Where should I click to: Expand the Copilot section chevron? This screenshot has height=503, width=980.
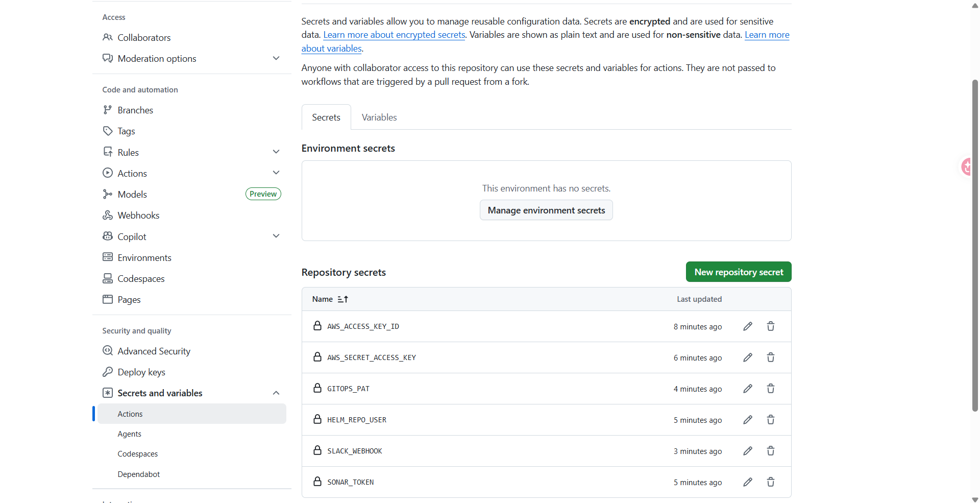pos(276,236)
